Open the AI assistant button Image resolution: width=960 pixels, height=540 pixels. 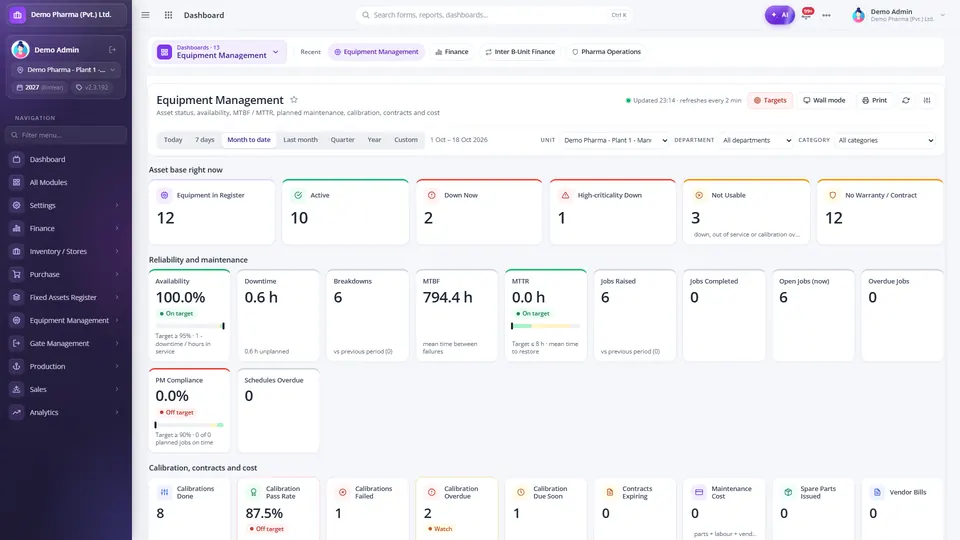(x=779, y=15)
